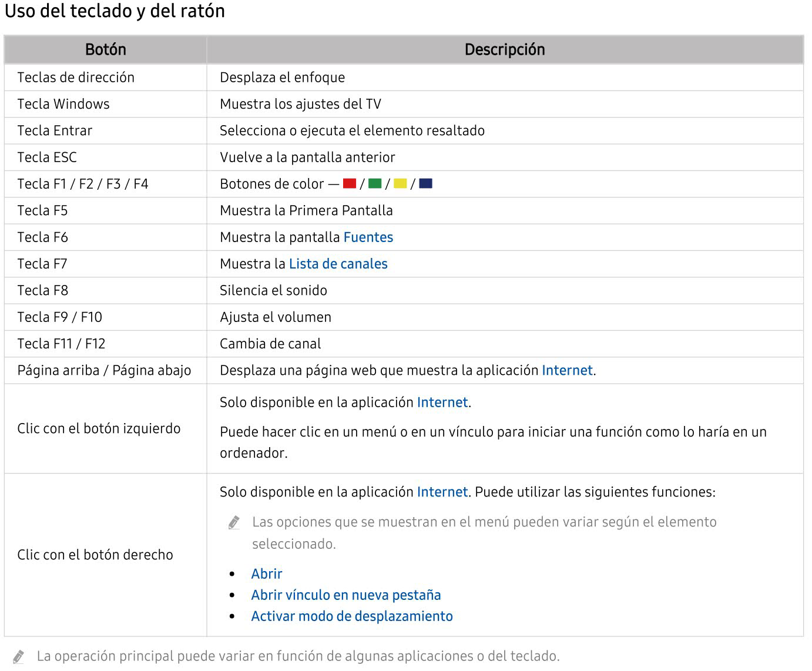Click the Tecla Windows cell
The image size is (812, 671).
click(x=63, y=104)
